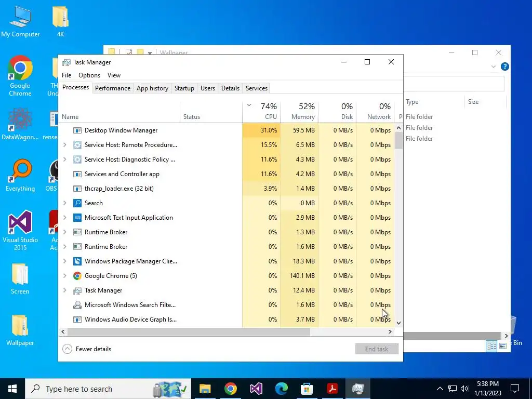Screen dimensions: 532x399
Task: Switch to the Details tab
Action: [230, 88]
